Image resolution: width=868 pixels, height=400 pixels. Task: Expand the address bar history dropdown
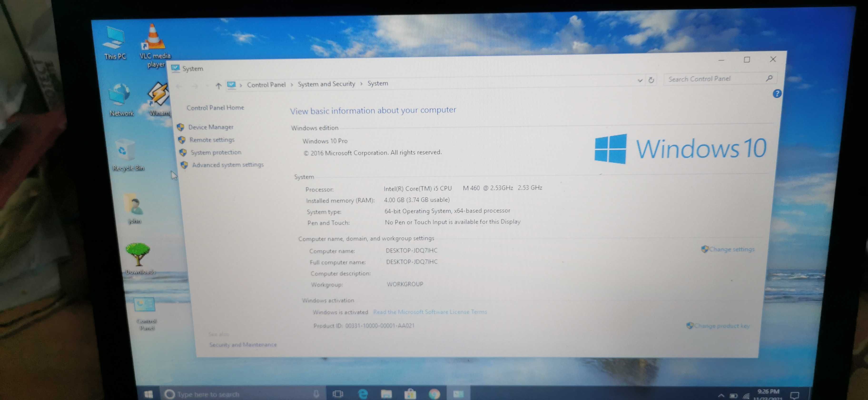[x=640, y=80]
